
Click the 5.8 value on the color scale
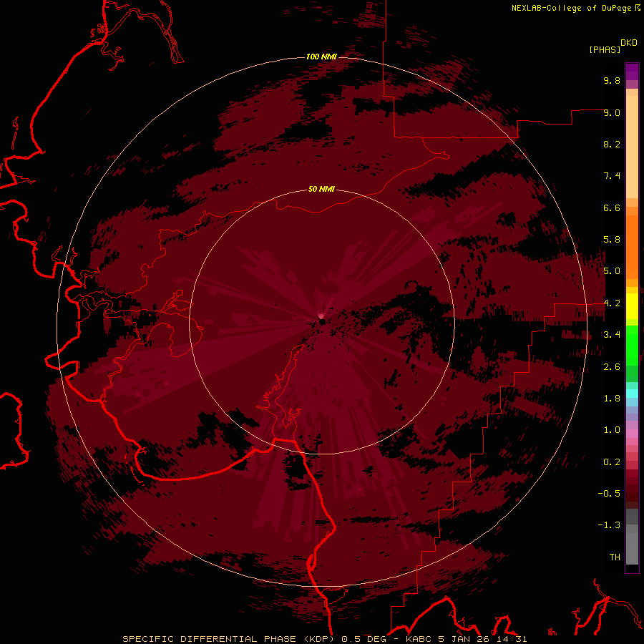coord(612,240)
